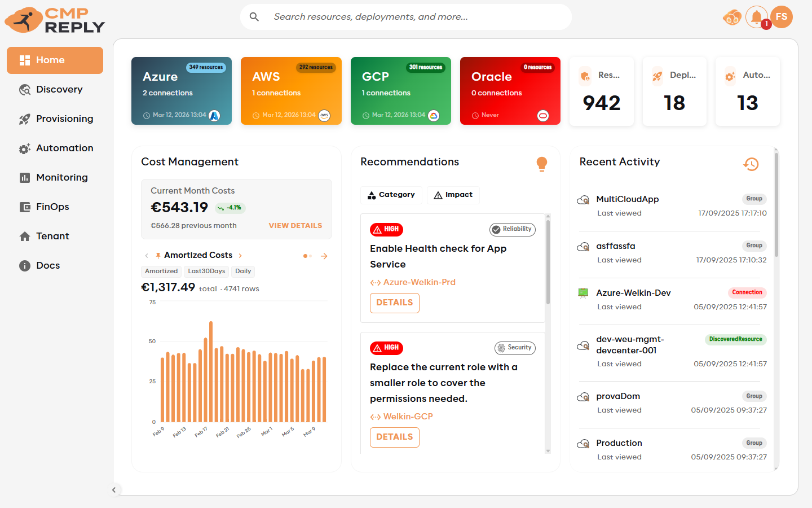Open FinOps from the sidebar
Screen dimensions: 812x508
pyautogui.click(x=52, y=207)
